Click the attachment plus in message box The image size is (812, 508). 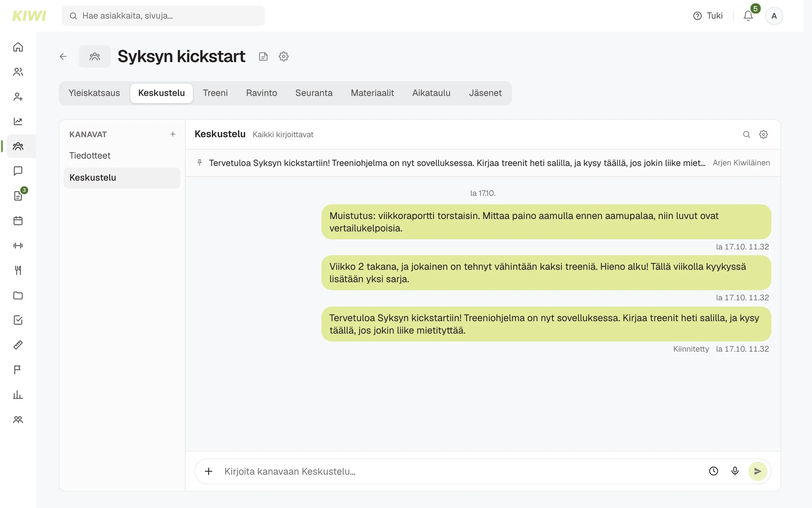[x=209, y=471]
